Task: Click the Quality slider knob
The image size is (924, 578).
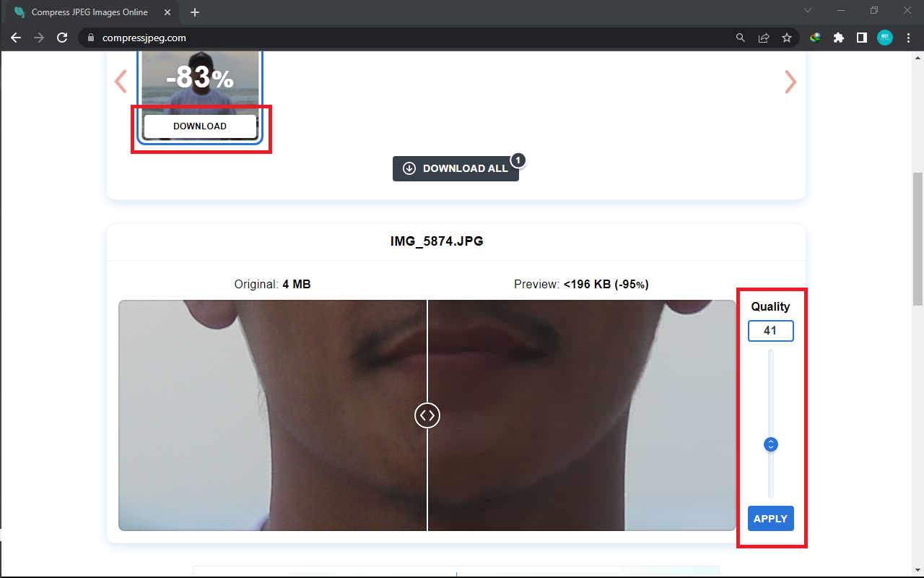Action: pos(771,444)
